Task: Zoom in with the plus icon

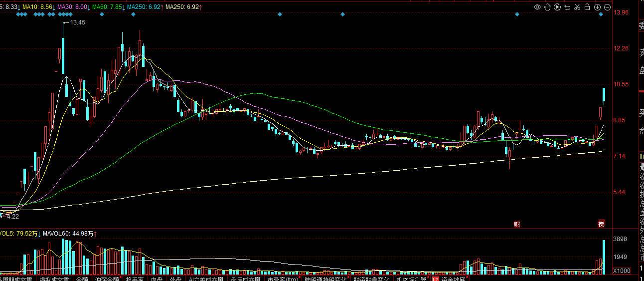Action: pyautogui.click(x=597, y=7)
